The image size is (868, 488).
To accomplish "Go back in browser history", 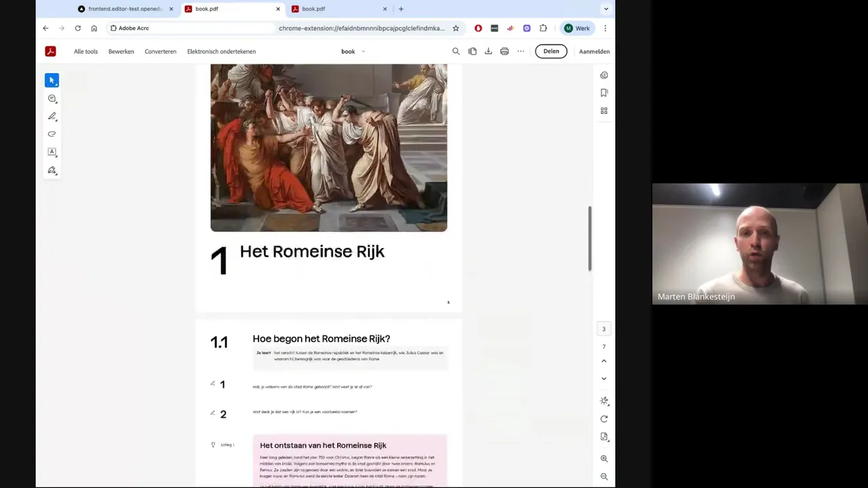I will click(45, 28).
